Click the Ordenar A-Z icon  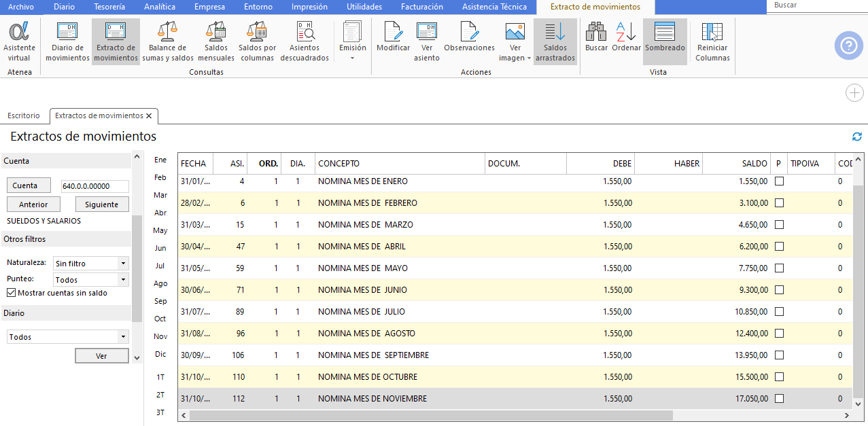[626, 37]
